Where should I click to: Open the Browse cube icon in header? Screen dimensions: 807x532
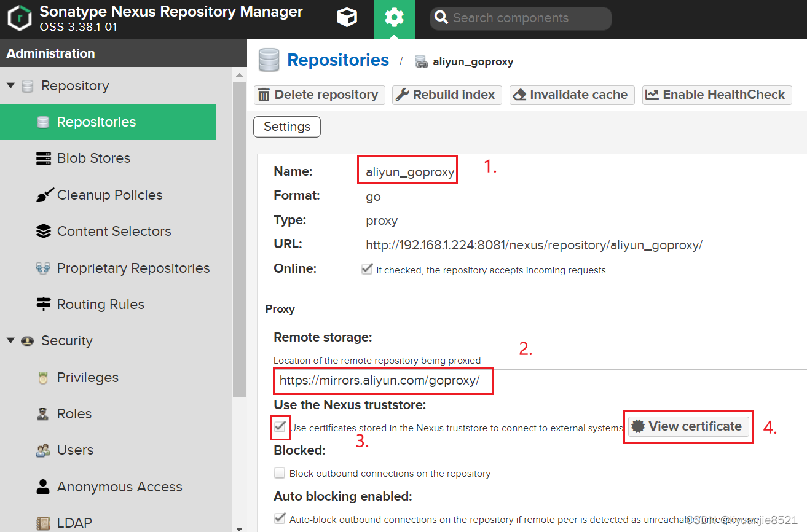(x=347, y=18)
